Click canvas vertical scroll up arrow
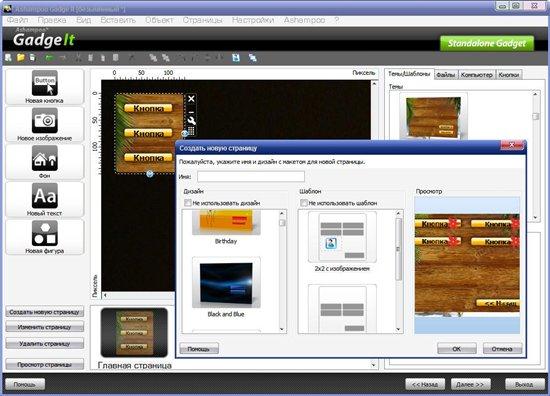This screenshot has width=550, height=396. pyautogui.click(x=374, y=84)
